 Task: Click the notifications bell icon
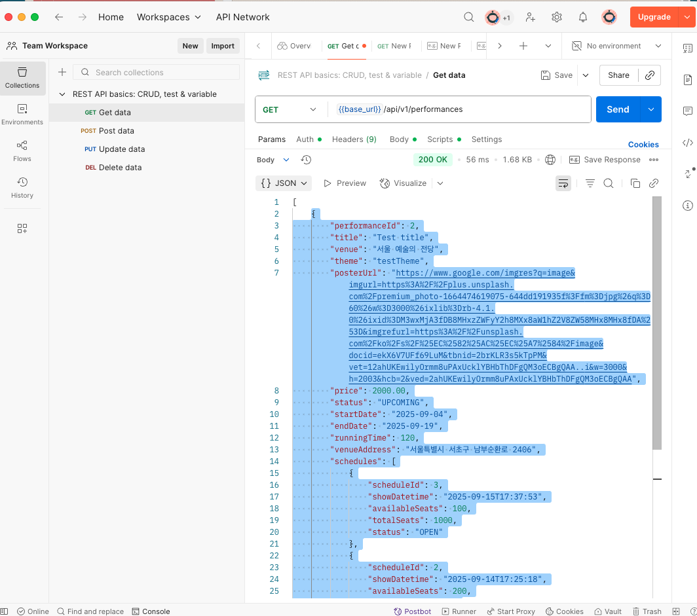582,17
